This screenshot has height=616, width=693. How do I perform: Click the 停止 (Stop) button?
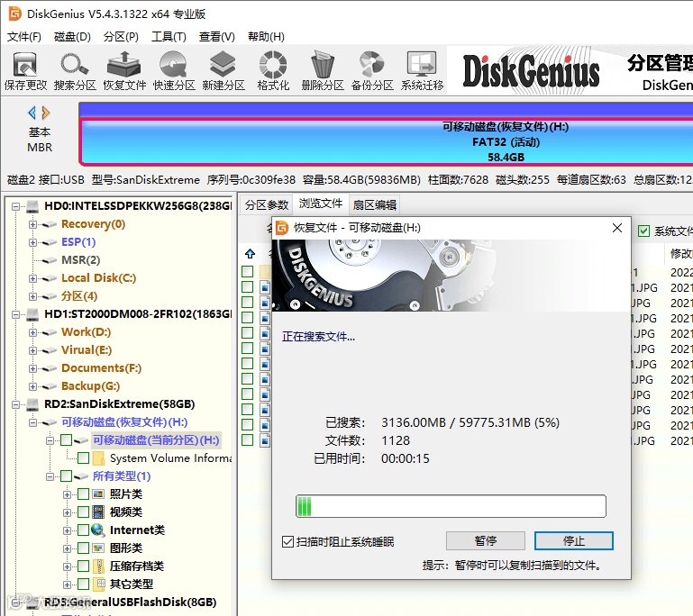[x=574, y=541]
